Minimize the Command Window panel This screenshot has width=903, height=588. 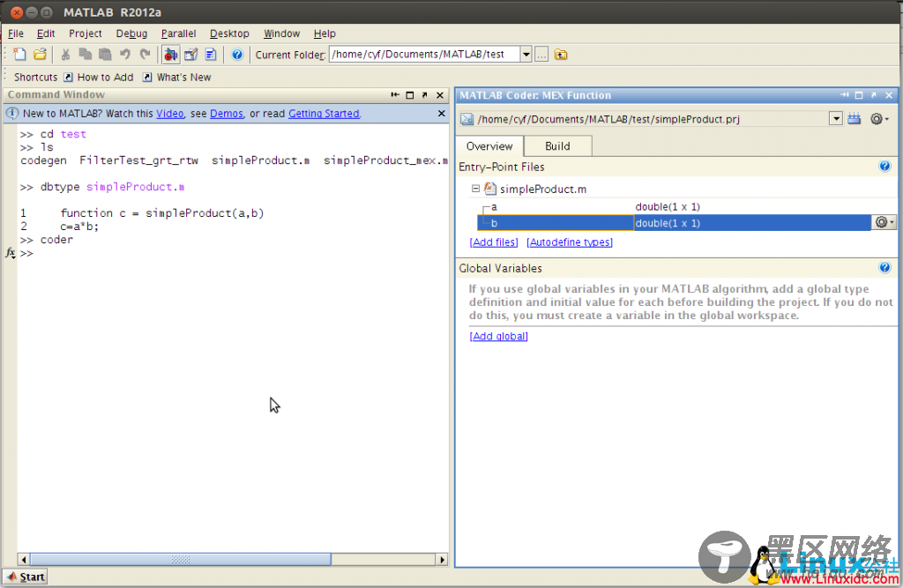pos(395,95)
